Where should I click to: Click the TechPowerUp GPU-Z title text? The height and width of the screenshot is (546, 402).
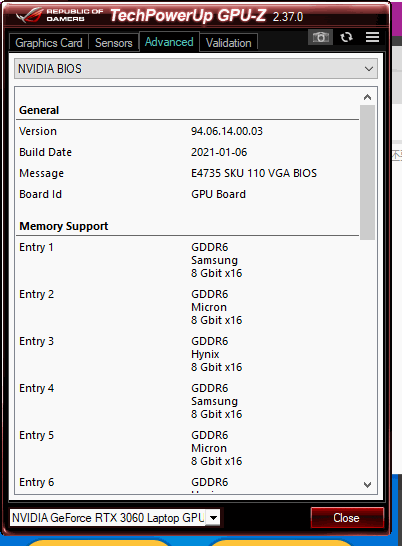click(x=188, y=15)
